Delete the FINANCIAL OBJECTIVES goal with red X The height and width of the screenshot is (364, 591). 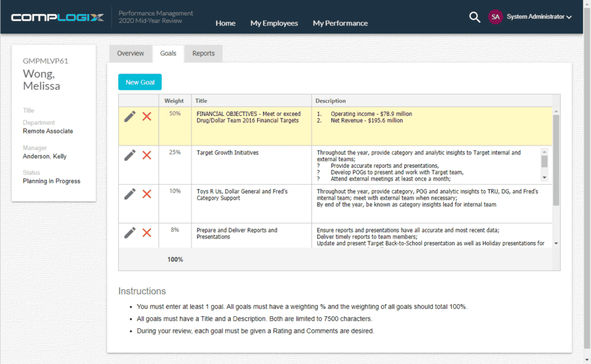tap(146, 117)
